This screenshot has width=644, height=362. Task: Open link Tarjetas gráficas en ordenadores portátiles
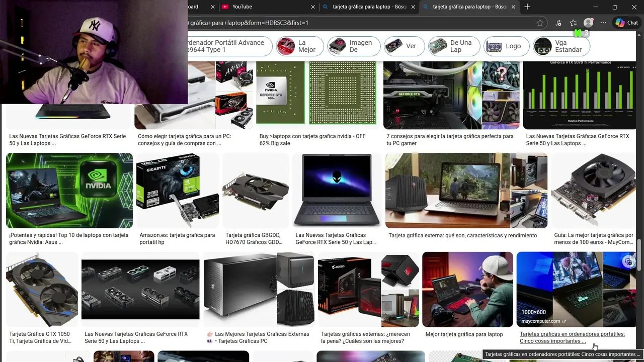point(573,337)
